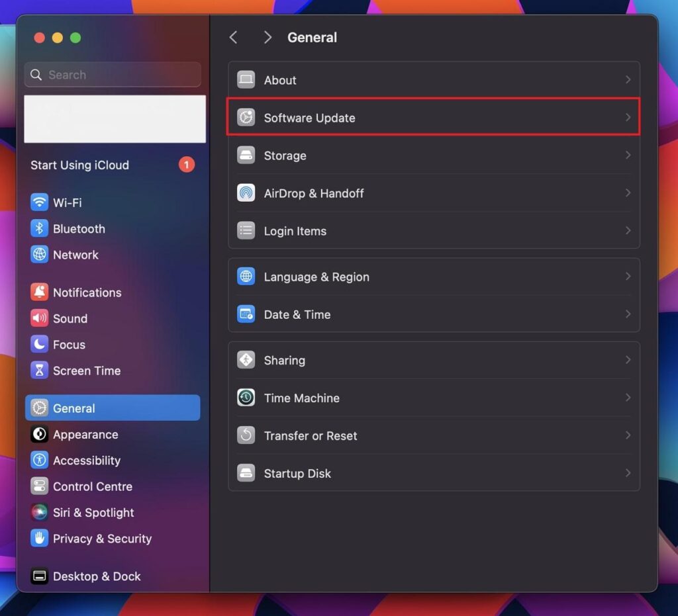Select General in the sidebar
The width and height of the screenshot is (678, 616).
pos(113,408)
